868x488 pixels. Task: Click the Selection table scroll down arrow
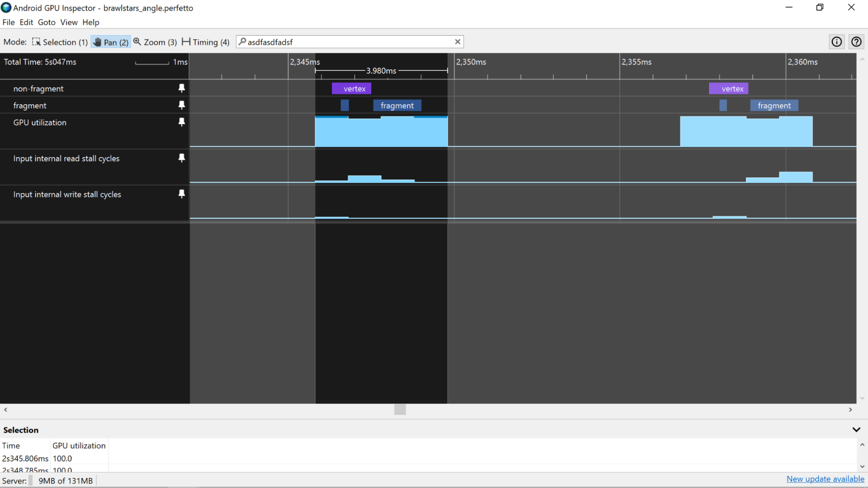[x=862, y=467]
